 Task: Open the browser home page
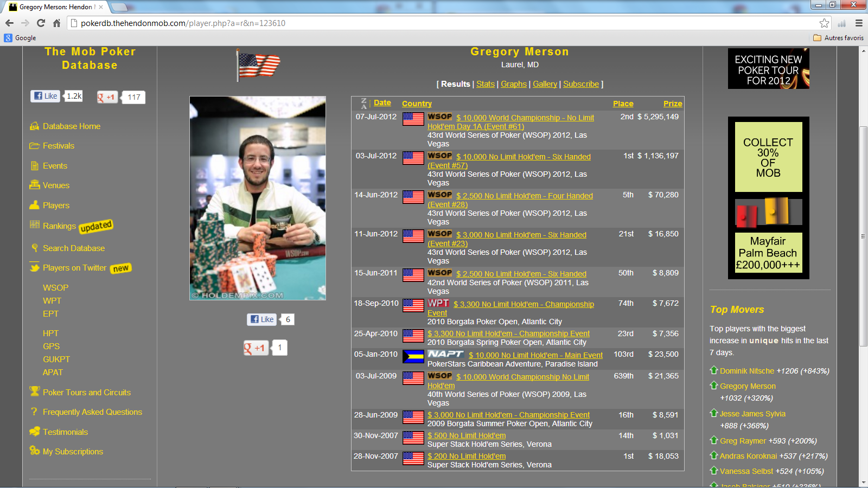pos(56,23)
